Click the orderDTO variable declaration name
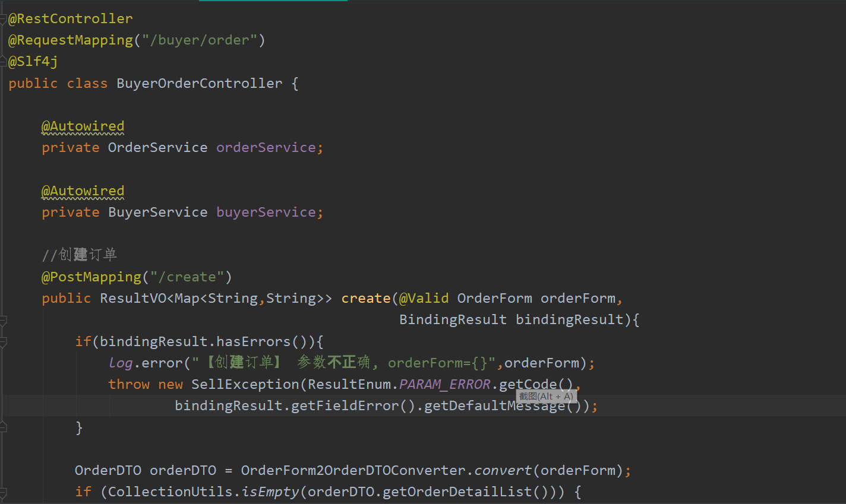This screenshot has width=846, height=504. point(183,471)
